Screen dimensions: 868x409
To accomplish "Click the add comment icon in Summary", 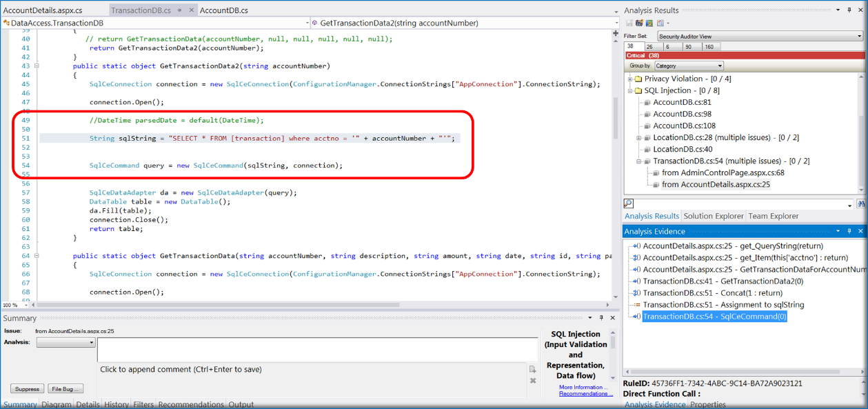I will 533,369.
